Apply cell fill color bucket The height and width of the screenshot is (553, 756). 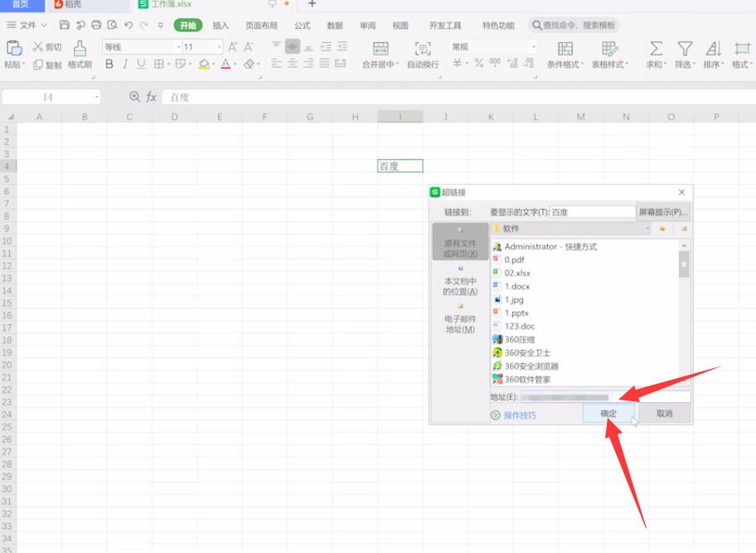tap(204, 64)
